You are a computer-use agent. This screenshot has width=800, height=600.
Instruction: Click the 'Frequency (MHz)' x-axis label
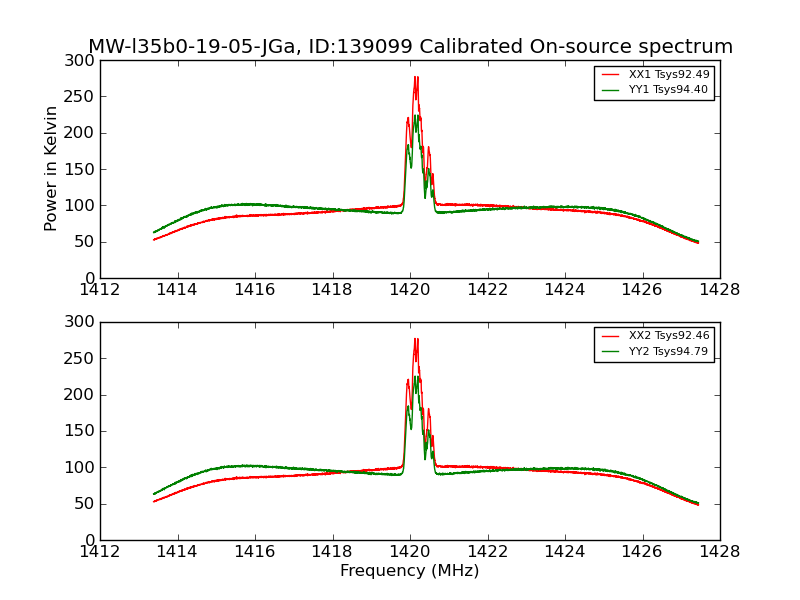coord(410,570)
